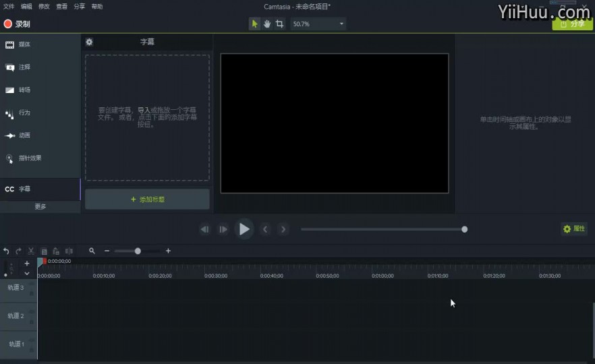Click the caption import drop area
Image resolution: width=595 pixels, height=364 pixels.
pyautogui.click(x=147, y=117)
